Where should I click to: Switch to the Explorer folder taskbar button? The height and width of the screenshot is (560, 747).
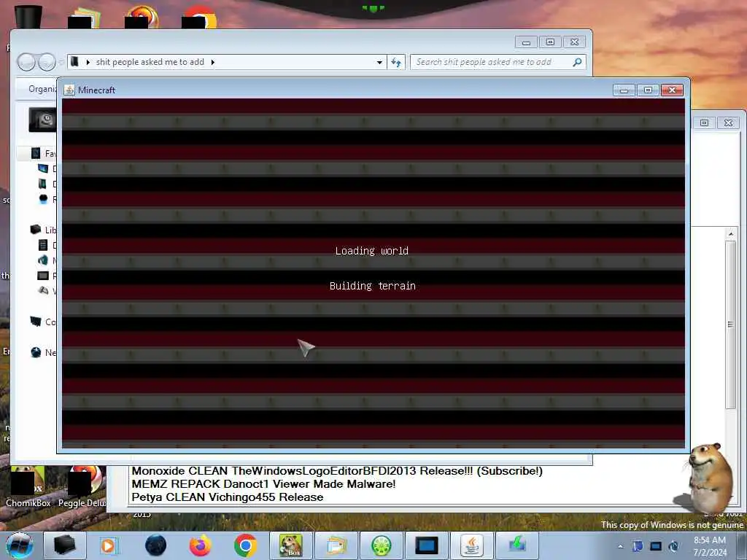point(336,545)
